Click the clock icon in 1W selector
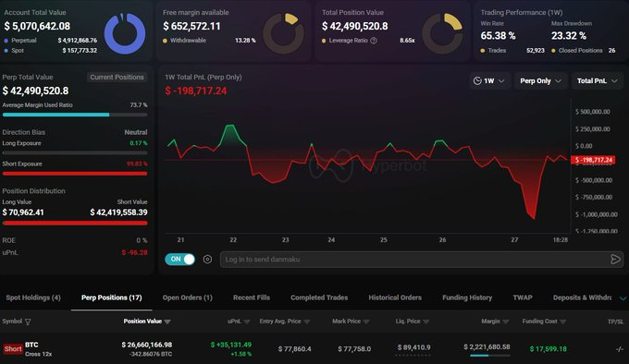 coord(477,81)
